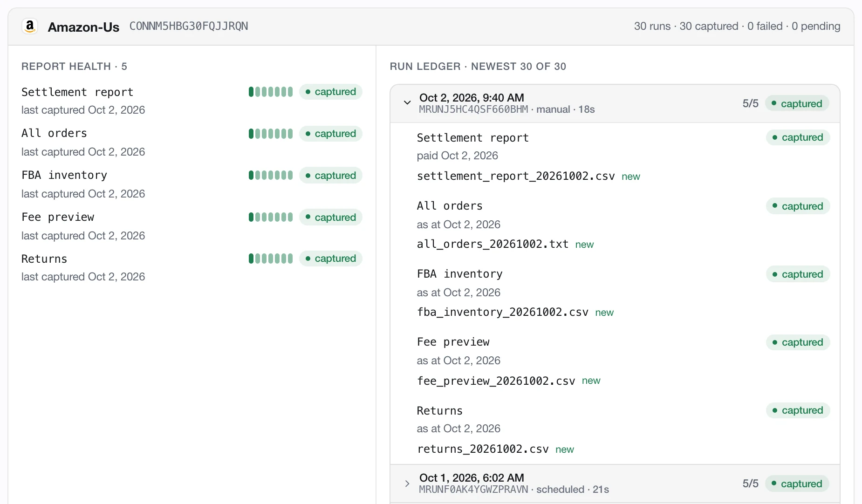Click captured badge on Oct 2 run header
The width and height of the screenshot is (862, 504).
point(797,103)
